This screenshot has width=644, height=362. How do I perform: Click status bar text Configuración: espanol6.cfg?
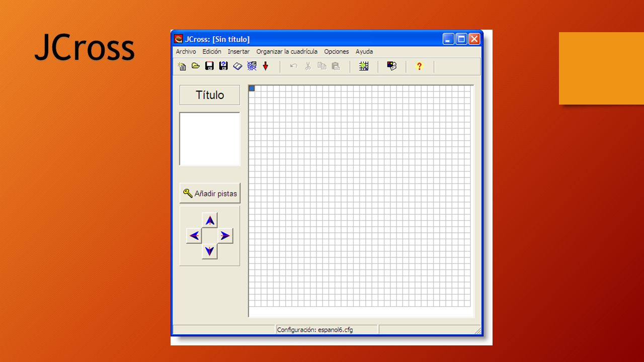click(x=315, y=330)
